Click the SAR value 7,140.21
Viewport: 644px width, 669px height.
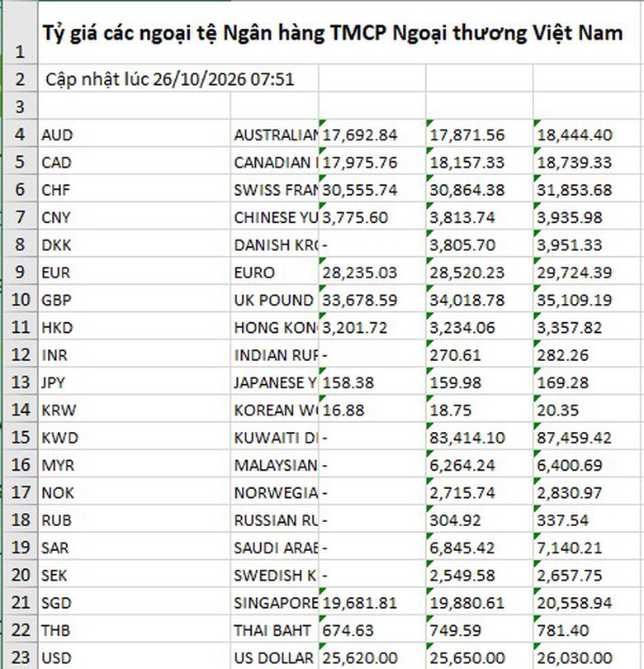point(588,547)
